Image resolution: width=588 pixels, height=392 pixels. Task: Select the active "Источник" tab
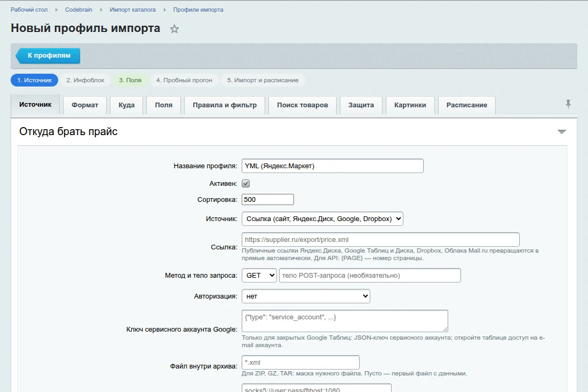(x=35, y=104)
